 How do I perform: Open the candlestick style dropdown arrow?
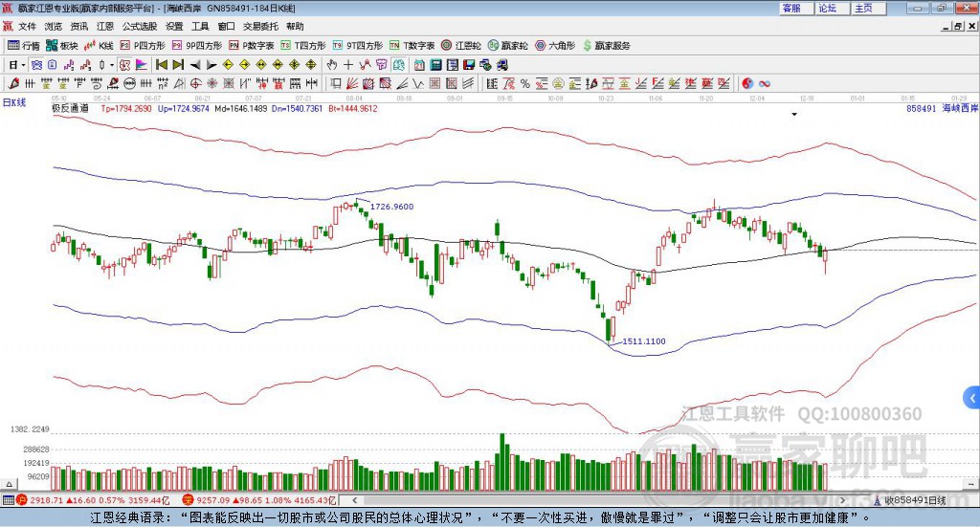(111, 65)
